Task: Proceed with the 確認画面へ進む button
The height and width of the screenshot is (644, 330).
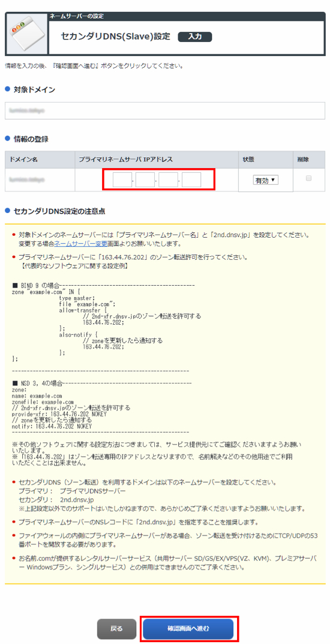Action: point(188,628)
